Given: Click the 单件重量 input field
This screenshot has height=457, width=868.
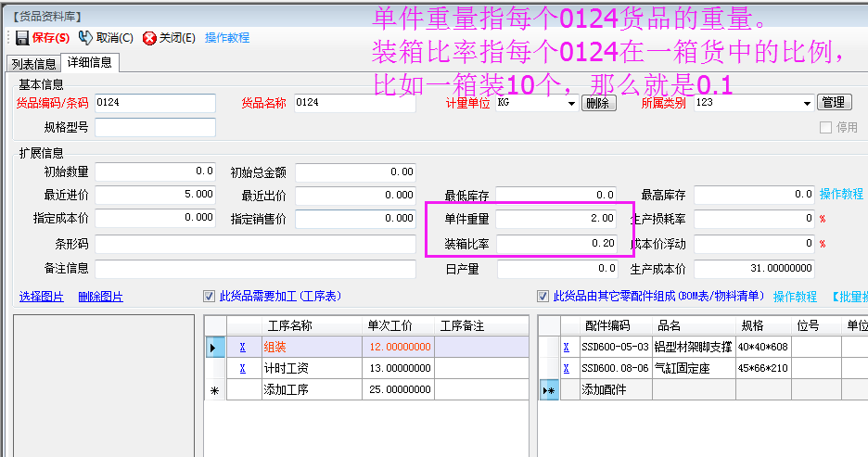Looking at the screenshot, I should [556, 219].
